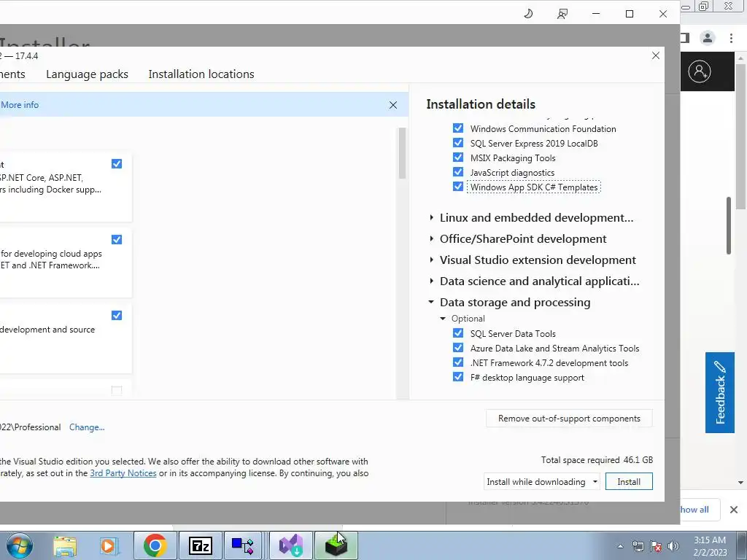Screen dimensions: 747x560
Task: Expand Office/SharePoint development
Action: (x=431, y=238)
